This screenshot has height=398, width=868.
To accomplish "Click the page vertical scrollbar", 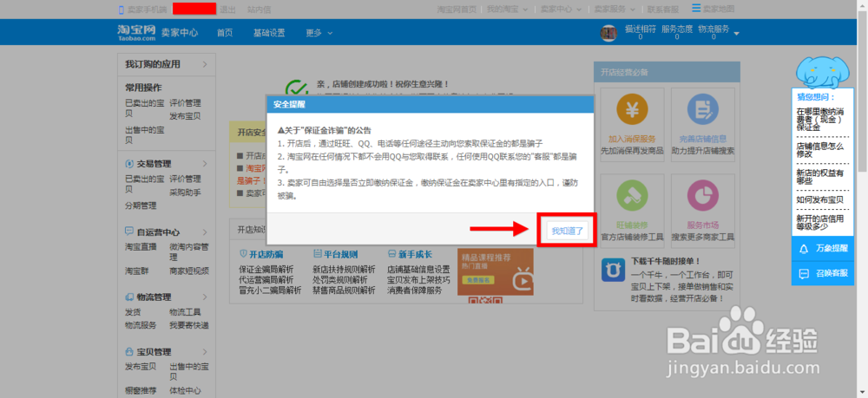I will [863, 91].
